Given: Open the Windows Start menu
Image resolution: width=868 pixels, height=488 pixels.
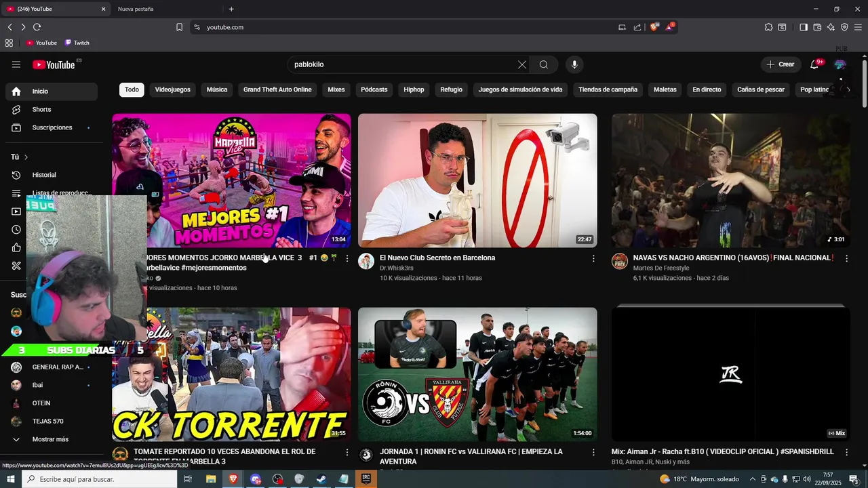Looking at the screenshot, I should [11, 479].
